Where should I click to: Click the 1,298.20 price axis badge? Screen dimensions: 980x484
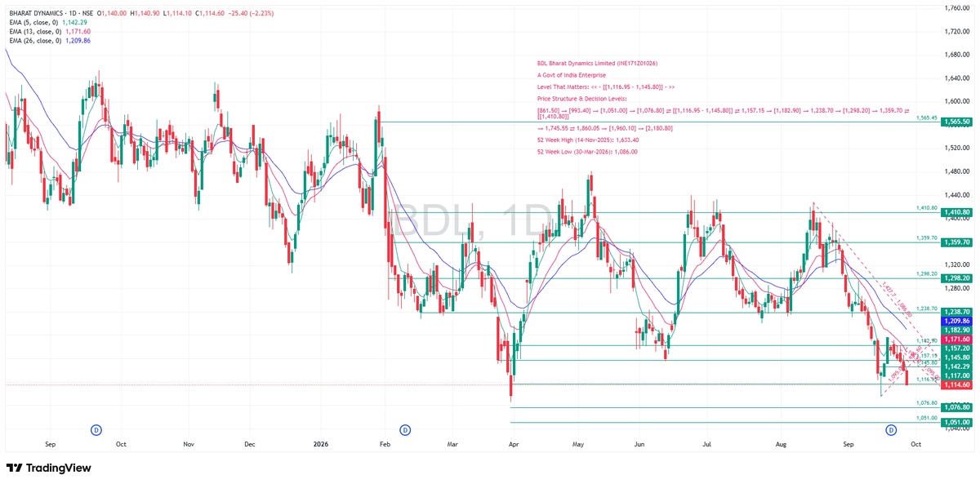(955, 278)
